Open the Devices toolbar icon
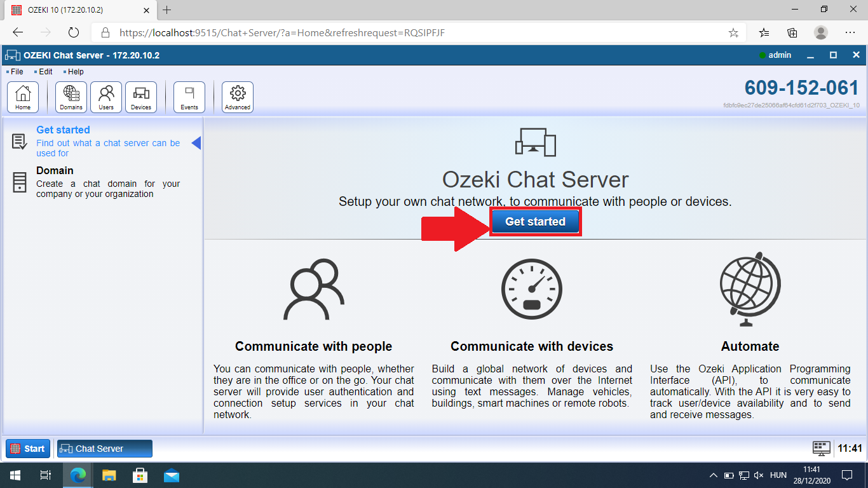The image size is (868, 488). [x=141, y=97]
